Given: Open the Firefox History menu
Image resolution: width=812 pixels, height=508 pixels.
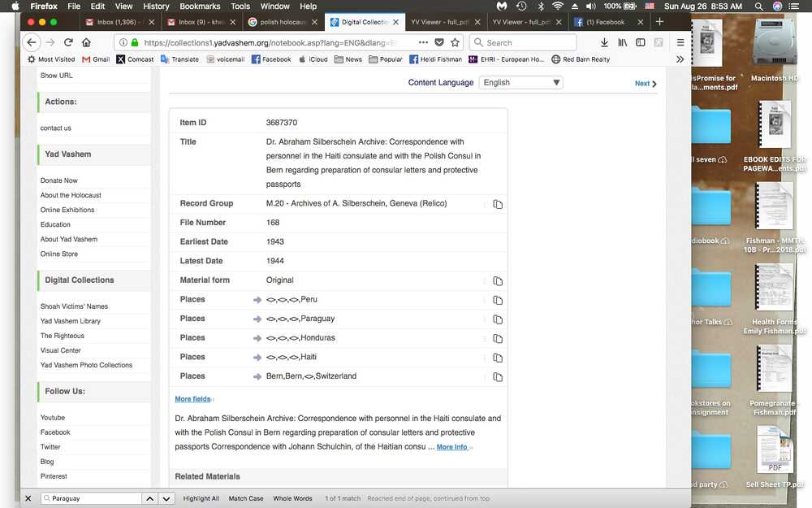Looking at the screenshot, I should 156,7.
